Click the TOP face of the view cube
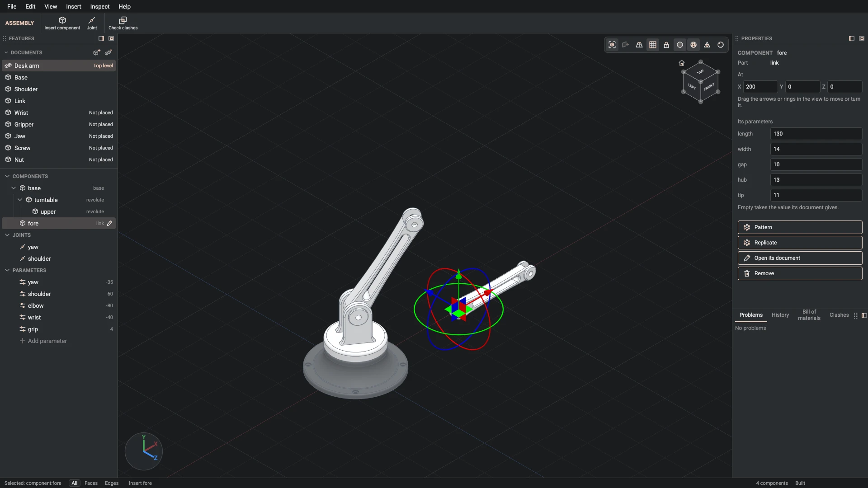 coord(700,72)
